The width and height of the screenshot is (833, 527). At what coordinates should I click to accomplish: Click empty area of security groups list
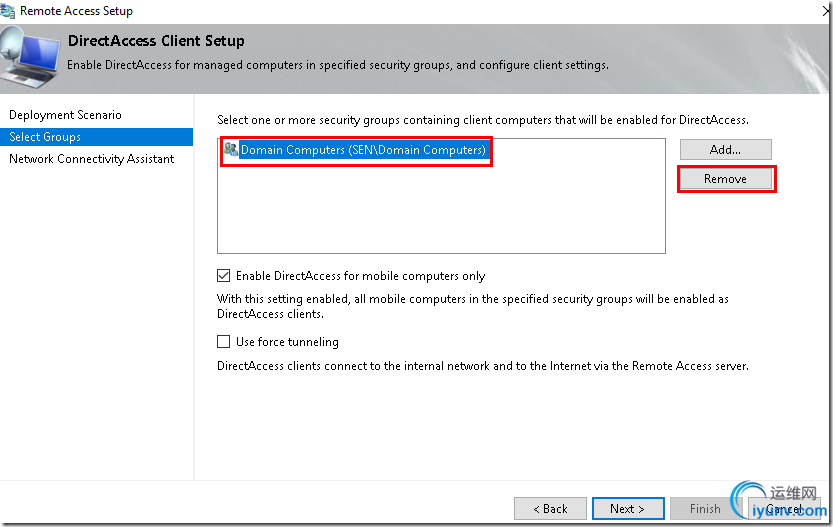[440, 215]
